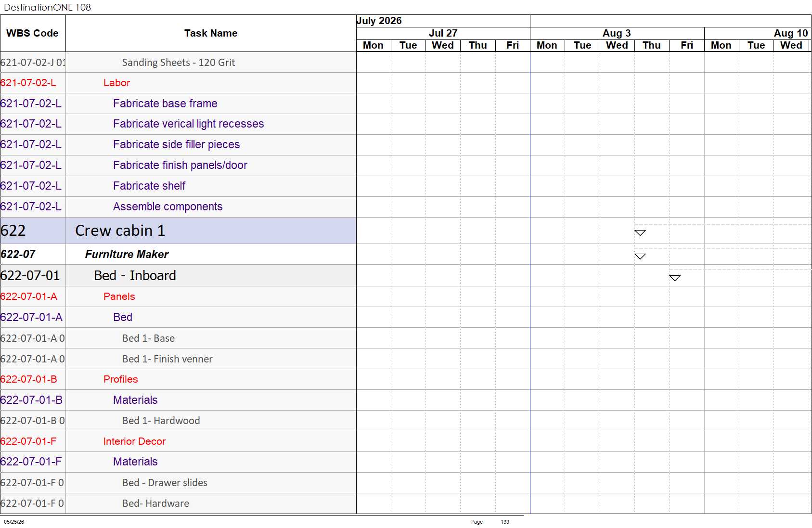The width and height of the screenshot is (812, 528).
Task: Click WBS code 622 cell
Action: [33, 231]
